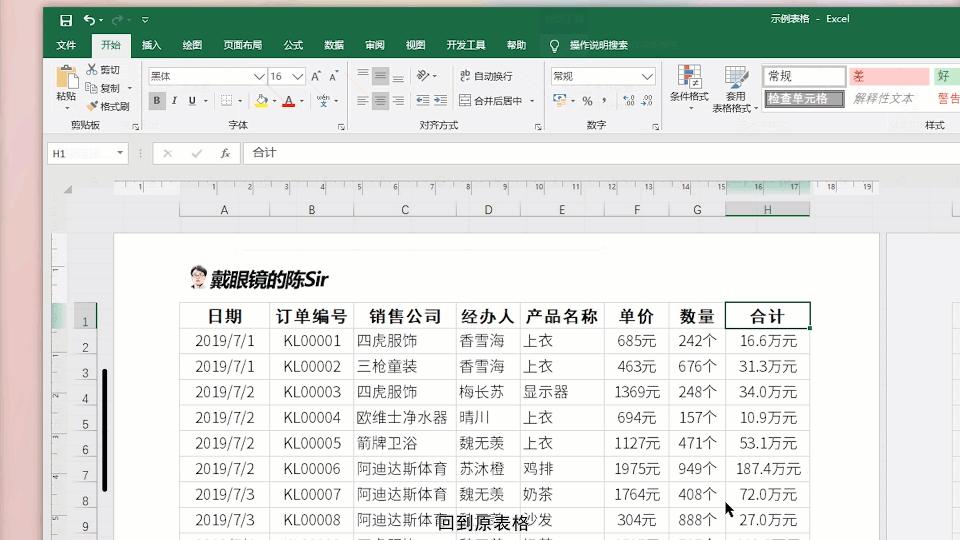Click Increase Decimal icon
The height and width of the screenshot is (540, 960).
[629, 100]
